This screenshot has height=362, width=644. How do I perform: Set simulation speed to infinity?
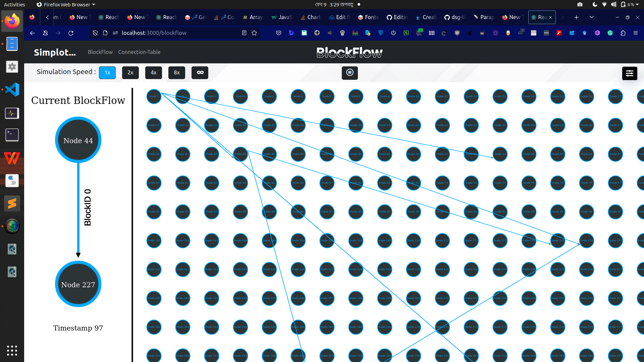click(x=200, y=72)
